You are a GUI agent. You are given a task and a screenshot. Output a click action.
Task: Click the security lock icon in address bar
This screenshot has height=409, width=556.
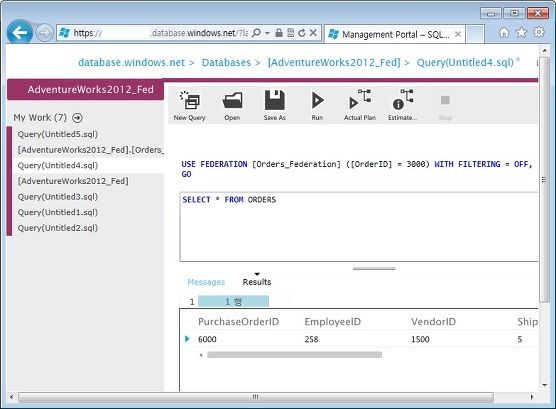point(279,33)
